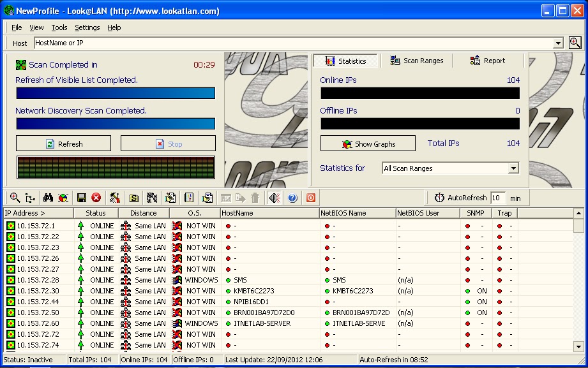The width and height of the screenshot is (588, 368).
Task: Click the magnifier search icon beside Host field
Action: pos(575,43)
